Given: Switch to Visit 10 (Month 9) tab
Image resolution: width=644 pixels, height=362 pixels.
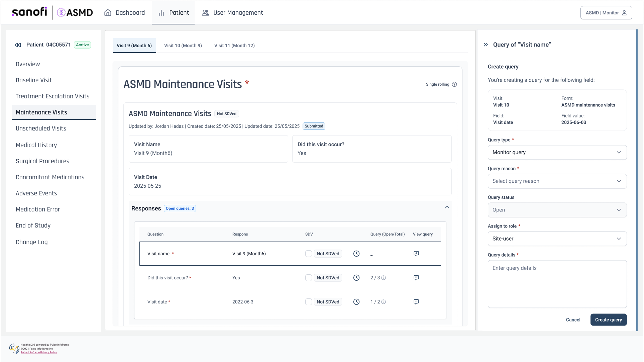Looking at the screenshot, I should (x=183, y=46).
